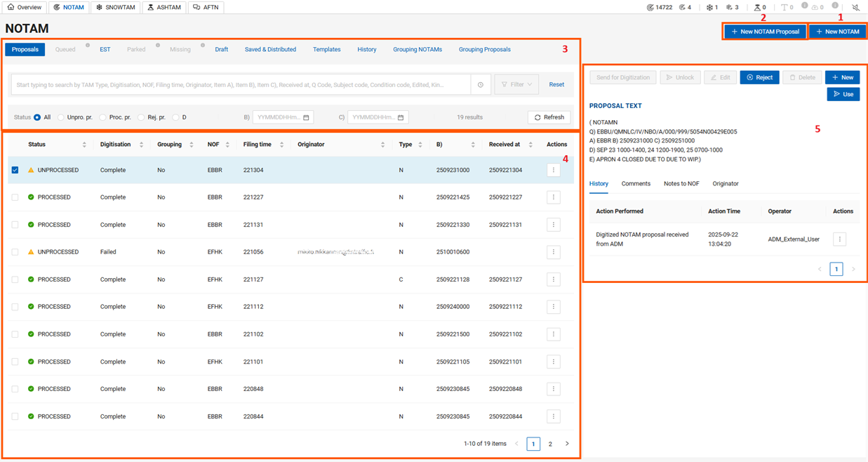The width and height of the screenshot is (868, 462).
Task: Sort by the Type column
Action: pos(420,145)
